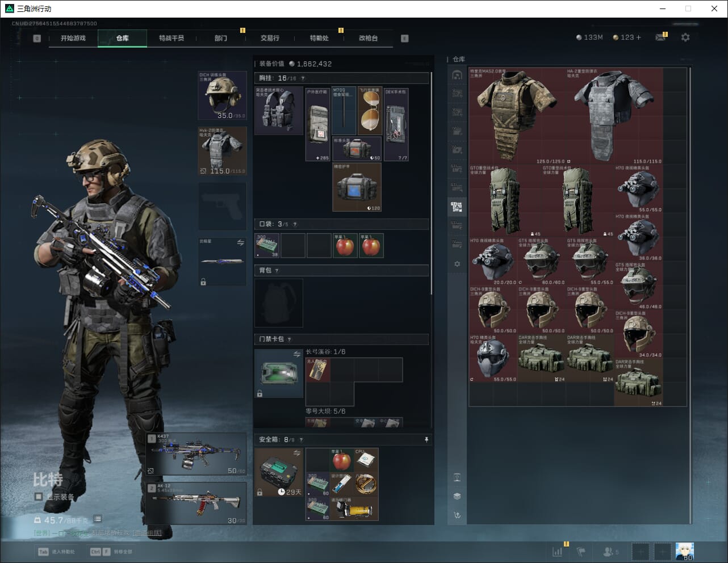Click the weight details list icon
728x563 pixels.
pos(98,519)
